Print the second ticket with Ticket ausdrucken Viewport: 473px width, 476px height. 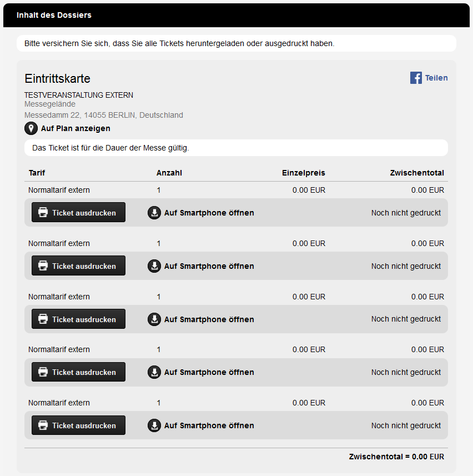(x=78, y=265)
